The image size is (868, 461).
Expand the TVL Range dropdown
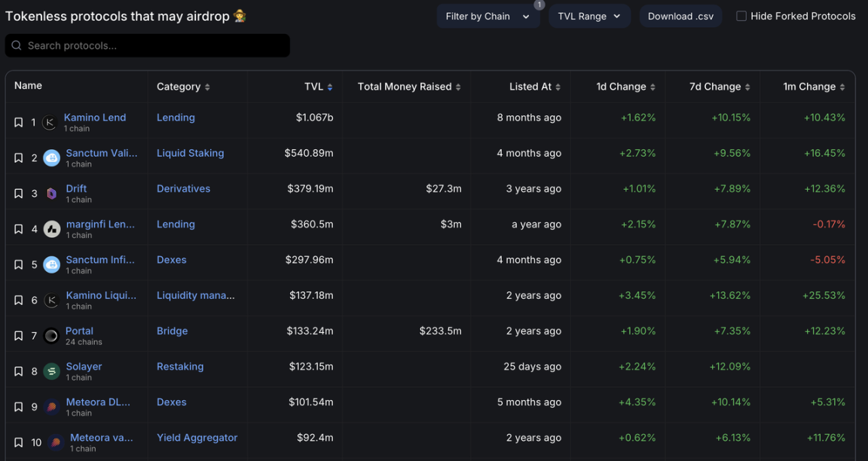pyautogui.click(x=589, y=17)
